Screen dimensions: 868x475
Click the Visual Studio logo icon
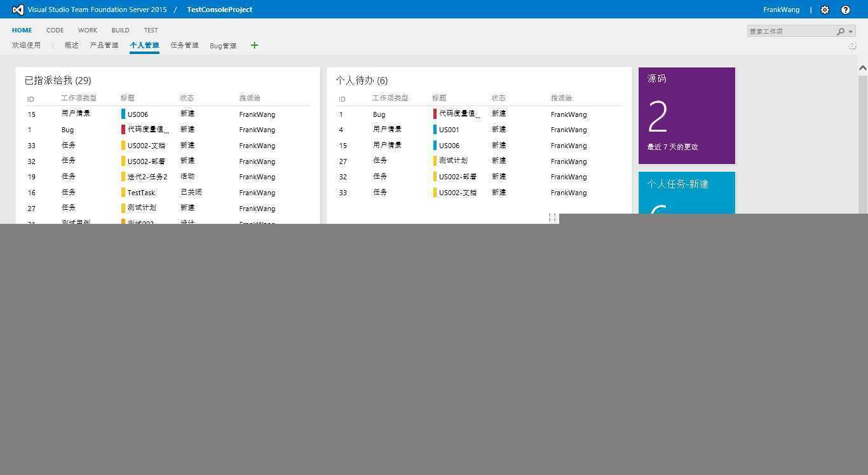(18, 10)
